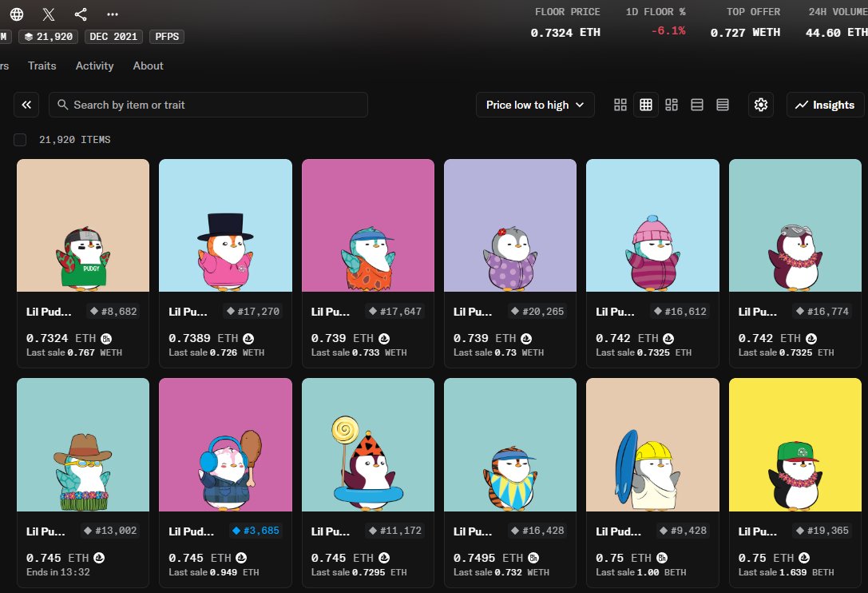Screen dimensions: 868x593
Task: Click the 21,920 items count badge
Action: coord(49,37)
